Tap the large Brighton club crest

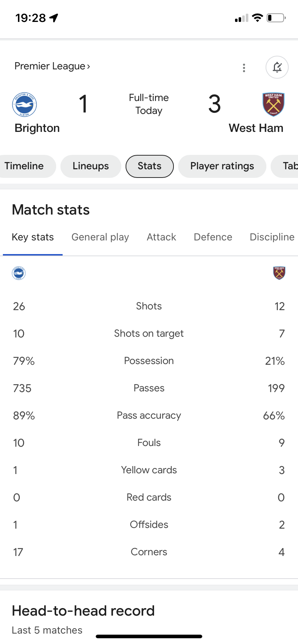click(x=24, y=105)
